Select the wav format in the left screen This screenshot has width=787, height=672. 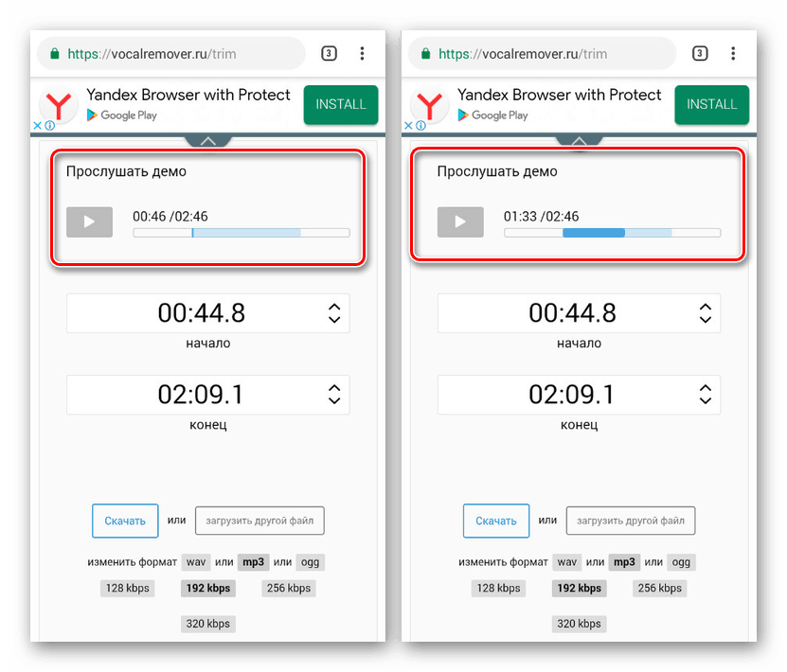196,562
